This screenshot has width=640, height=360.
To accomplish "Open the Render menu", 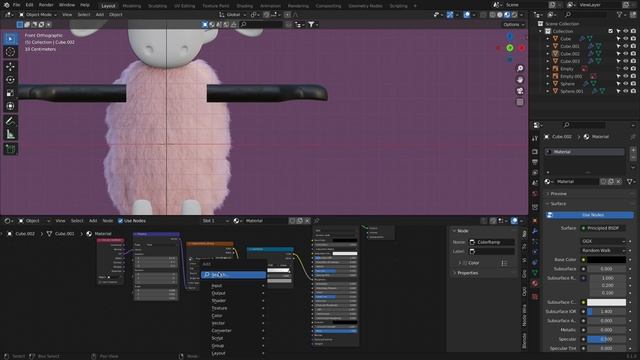I will (46, 5).
